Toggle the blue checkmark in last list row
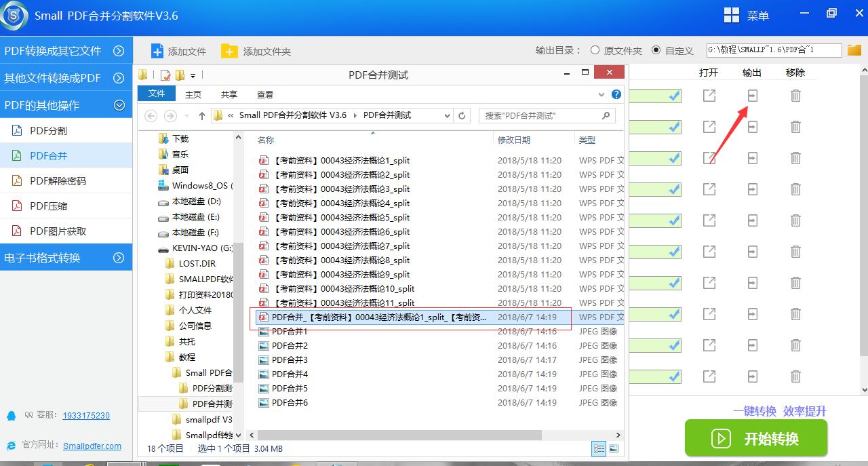This screenshot has height=466, width=868. pos(674,376)
